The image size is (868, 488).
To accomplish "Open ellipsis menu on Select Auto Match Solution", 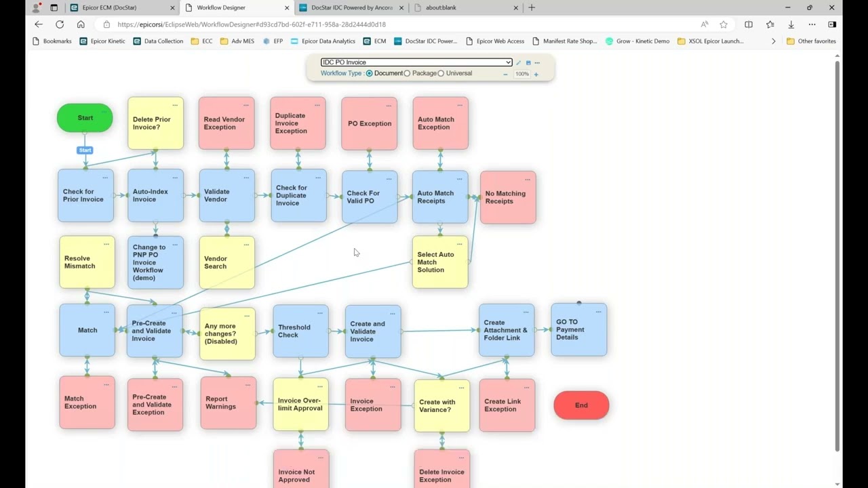I will tap(460, 244).
